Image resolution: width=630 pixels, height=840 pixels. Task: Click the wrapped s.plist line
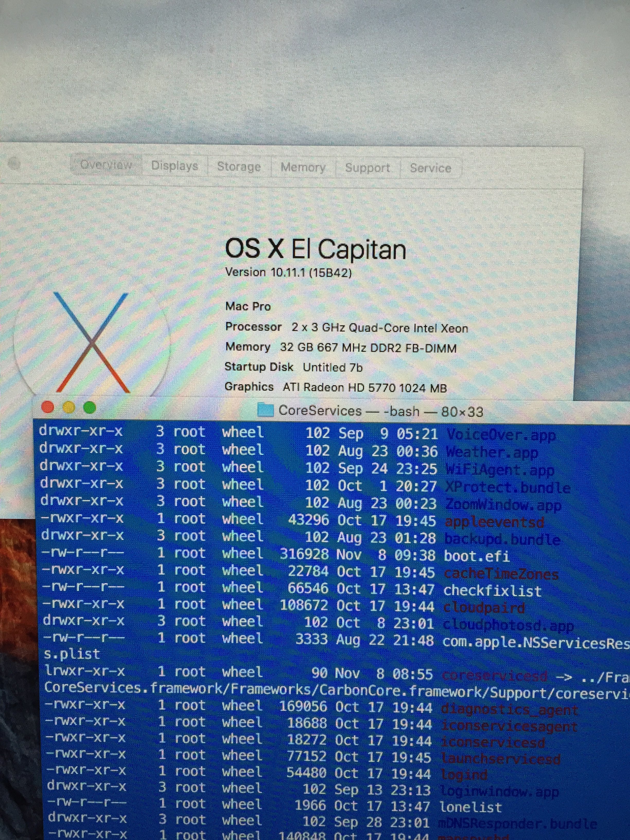72,654
